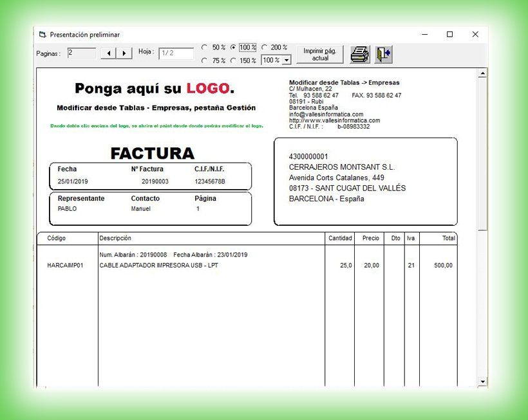Click the vertical scrollbar thumb
The width and height of the screenshot is (528, 420).
(x=482, y=154)
